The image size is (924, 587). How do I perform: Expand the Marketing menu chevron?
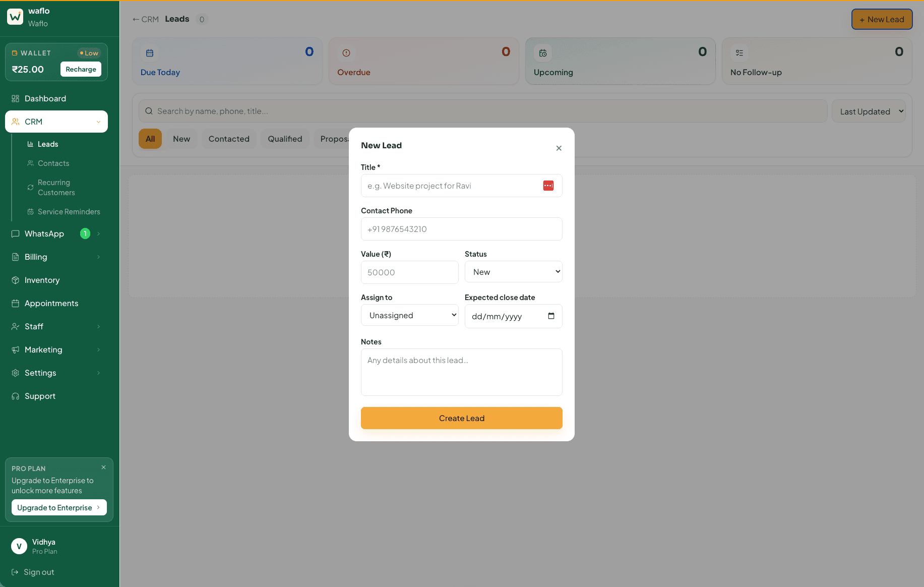[99, 349]
